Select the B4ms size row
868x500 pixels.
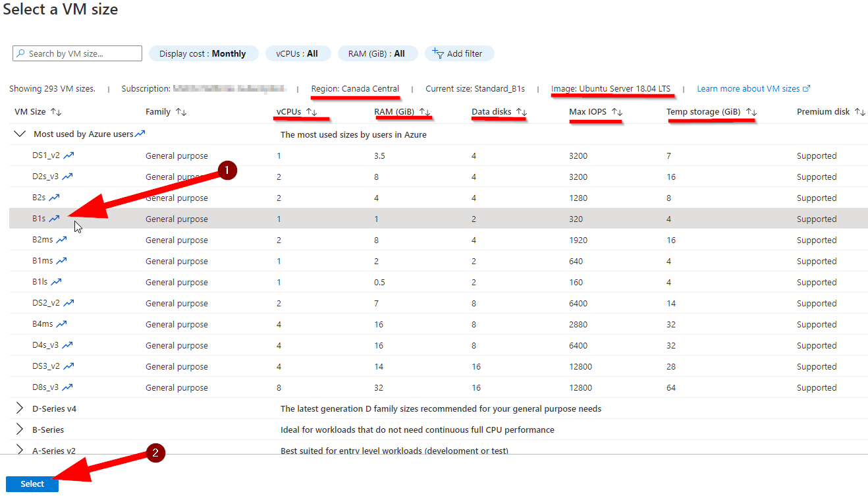(x=439, y=324)
